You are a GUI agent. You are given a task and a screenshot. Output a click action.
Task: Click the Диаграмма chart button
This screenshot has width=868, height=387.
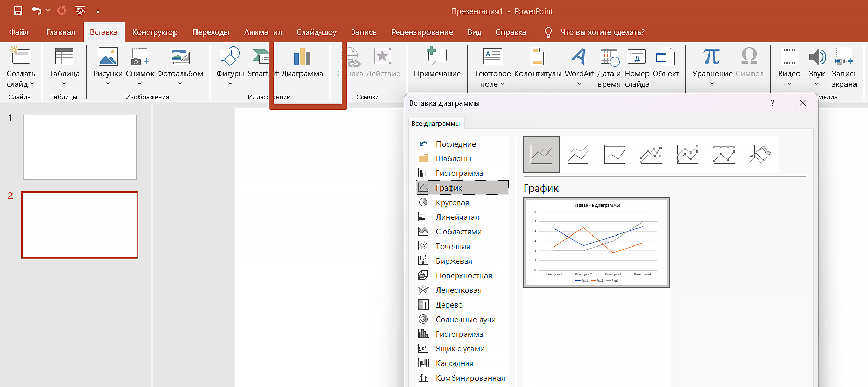(303, 64)
